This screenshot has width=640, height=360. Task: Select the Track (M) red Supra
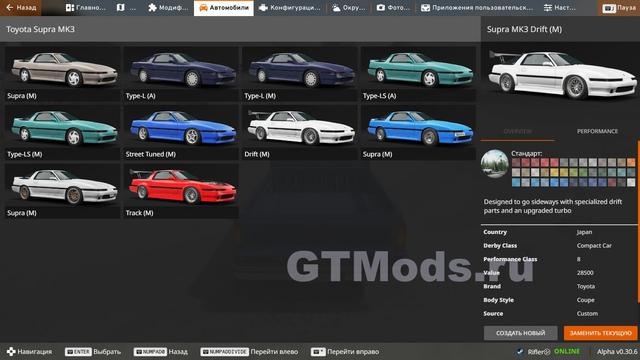(x=181, y=191)
